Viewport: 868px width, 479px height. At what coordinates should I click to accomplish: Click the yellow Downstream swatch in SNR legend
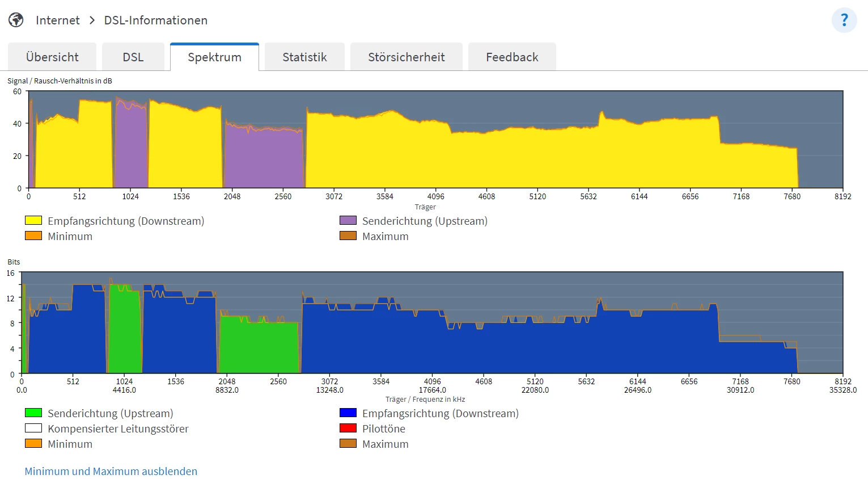pyautogui.click(x=33, y=220)
